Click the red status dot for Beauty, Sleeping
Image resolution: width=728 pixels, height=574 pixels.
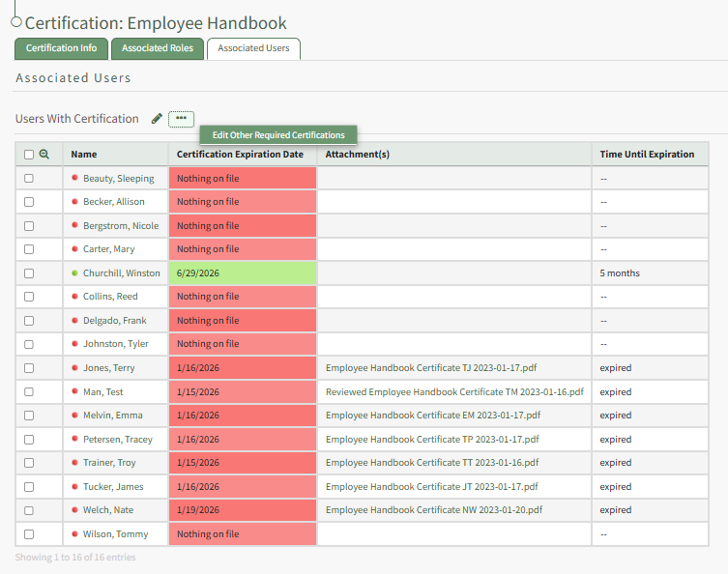[74, 179]
